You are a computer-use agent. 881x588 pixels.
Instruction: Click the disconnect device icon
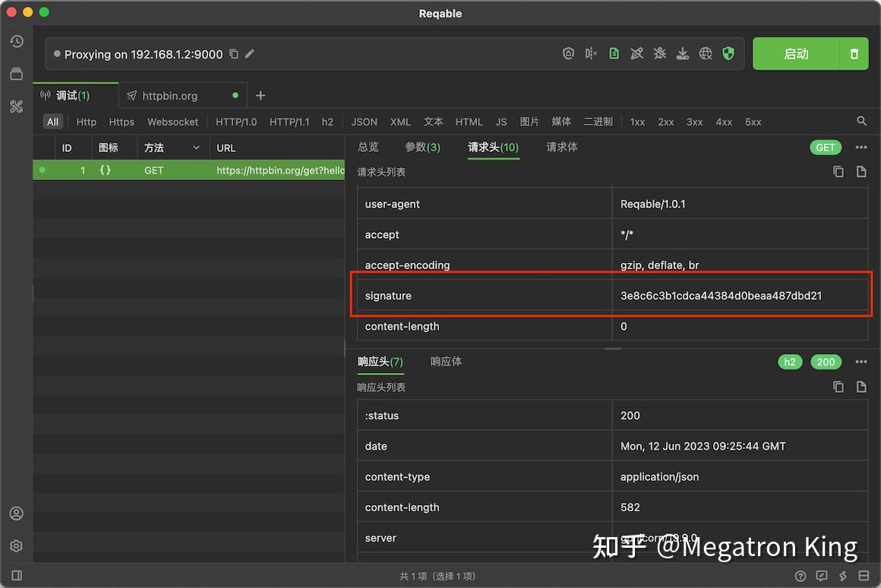[x=591, y=53]
